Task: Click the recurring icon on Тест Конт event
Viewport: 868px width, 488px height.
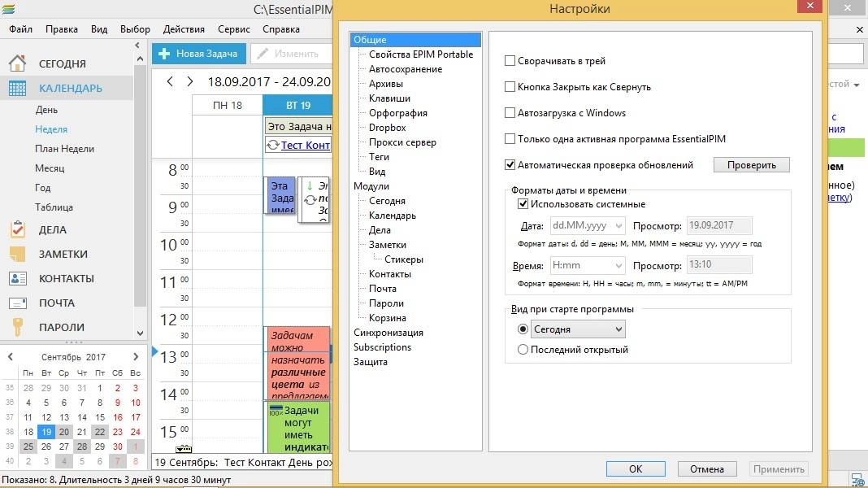Action: (x=273, y=145)
